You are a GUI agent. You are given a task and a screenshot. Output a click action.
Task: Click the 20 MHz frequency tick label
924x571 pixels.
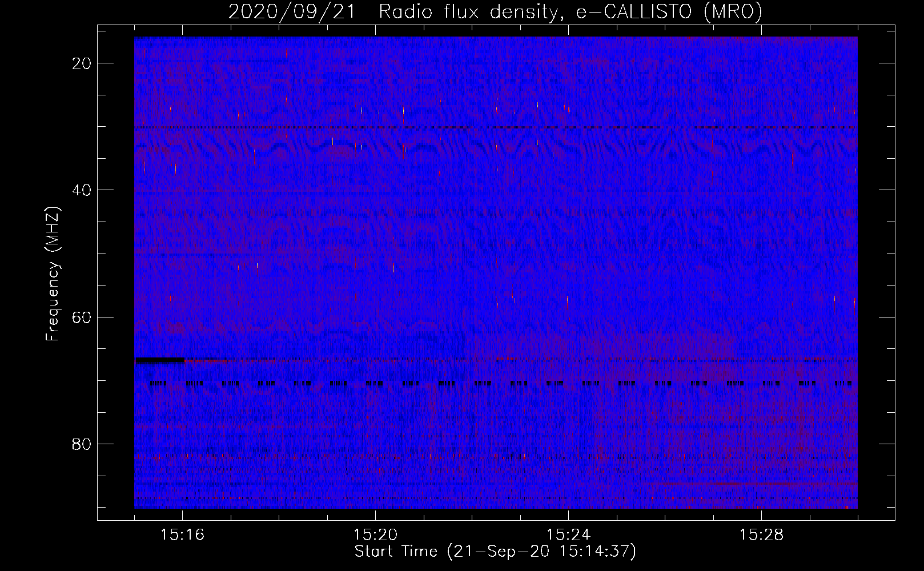point(82,63)
